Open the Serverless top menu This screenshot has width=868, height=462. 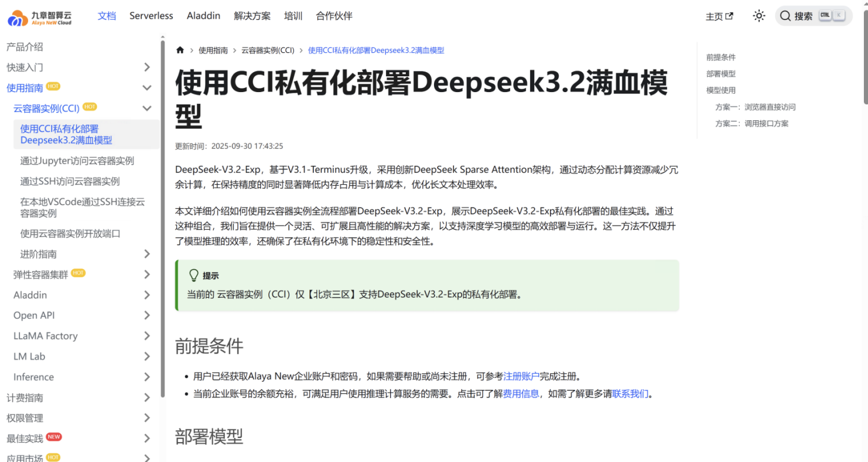click(151, 16)
